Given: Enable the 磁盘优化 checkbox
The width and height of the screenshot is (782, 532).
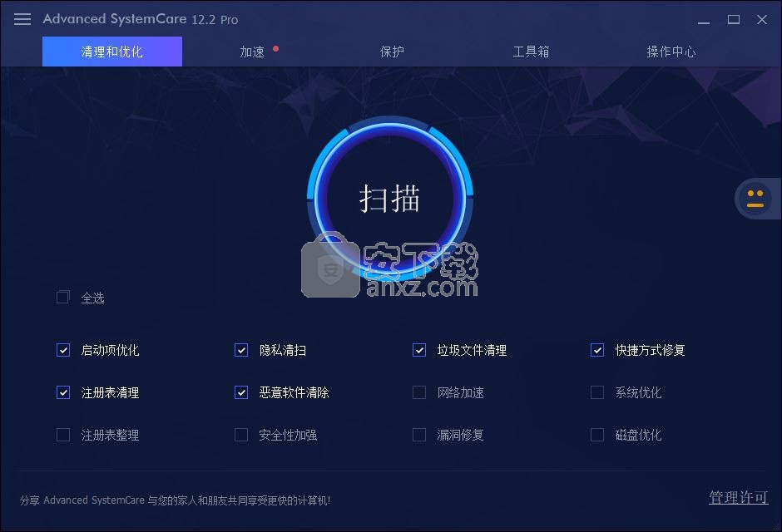Looking at the screenshot, I should click(x=597, y=435).
